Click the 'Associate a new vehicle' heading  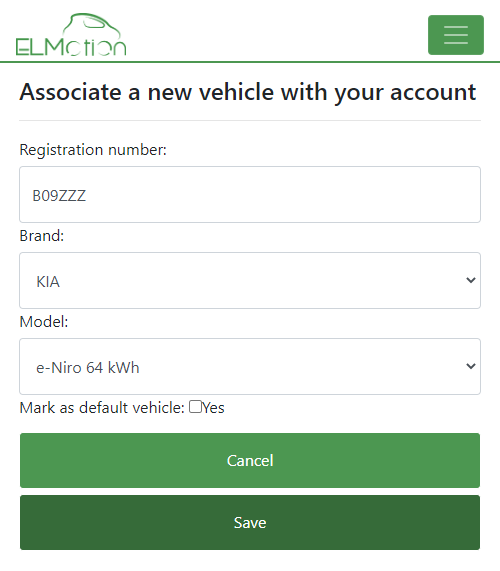pos(248,92)
